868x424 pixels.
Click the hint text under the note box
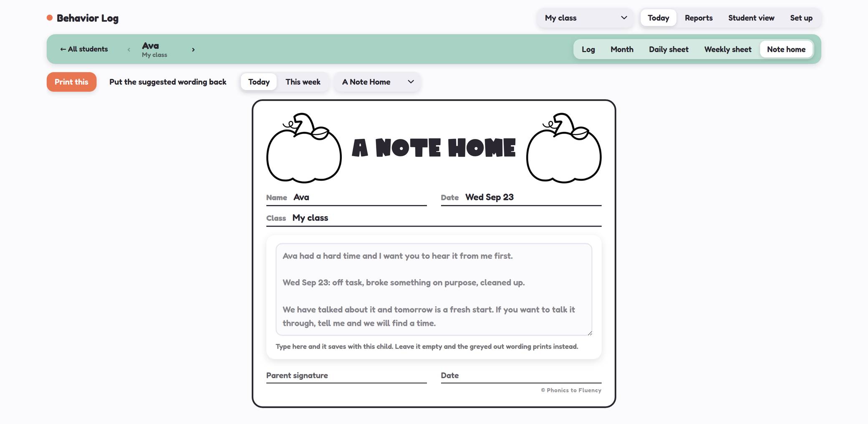427,346
